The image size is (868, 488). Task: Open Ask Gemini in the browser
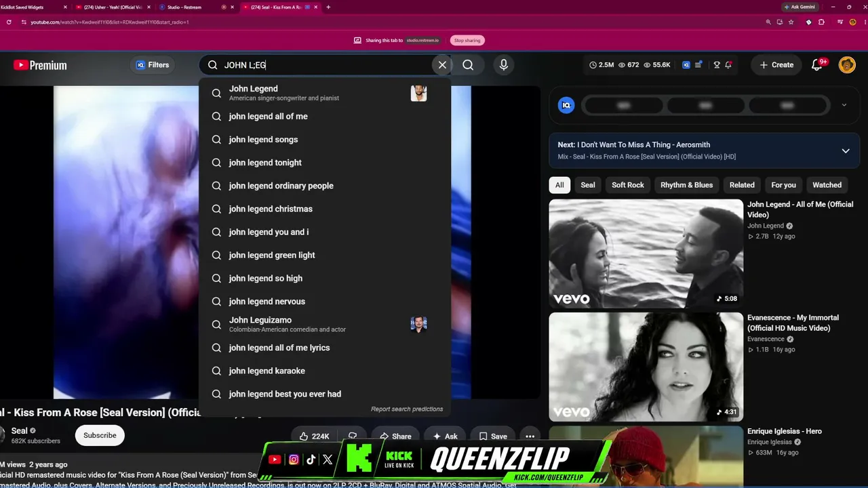click(x=800, y=7)
